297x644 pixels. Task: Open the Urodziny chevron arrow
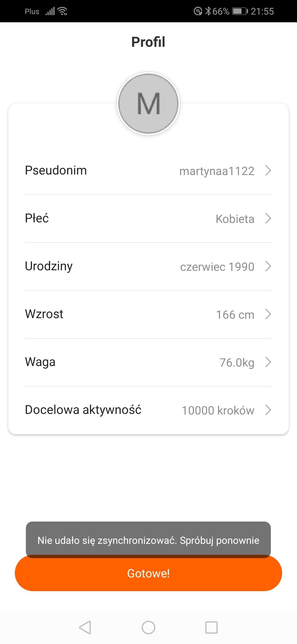point(268,266)
